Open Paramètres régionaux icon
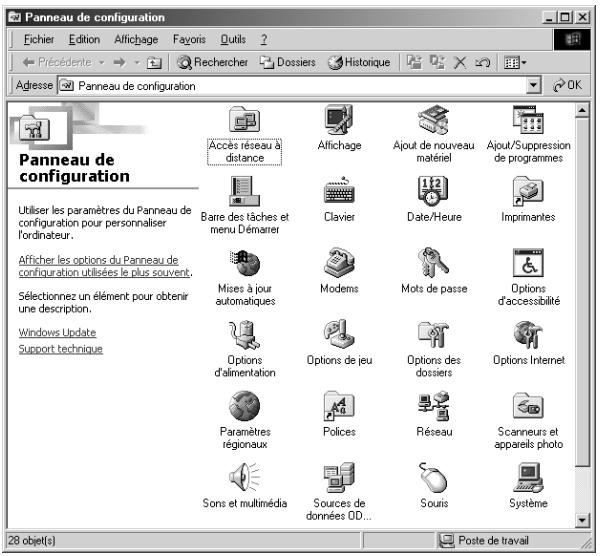Screen dimensions: 601x556 245,406
